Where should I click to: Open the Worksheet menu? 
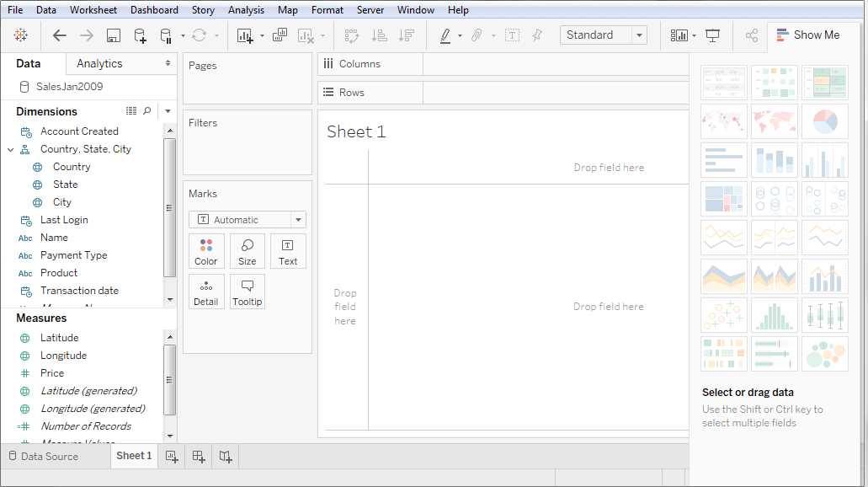tap(93, 10)
